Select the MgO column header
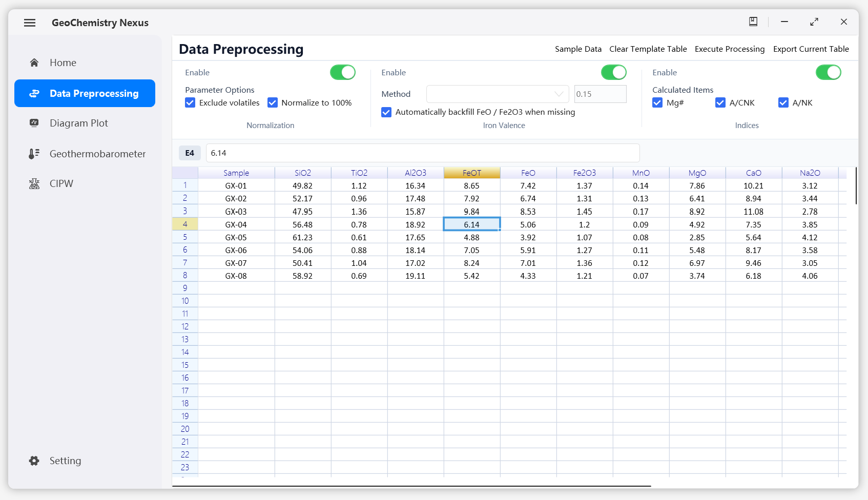 pos(697,173)
